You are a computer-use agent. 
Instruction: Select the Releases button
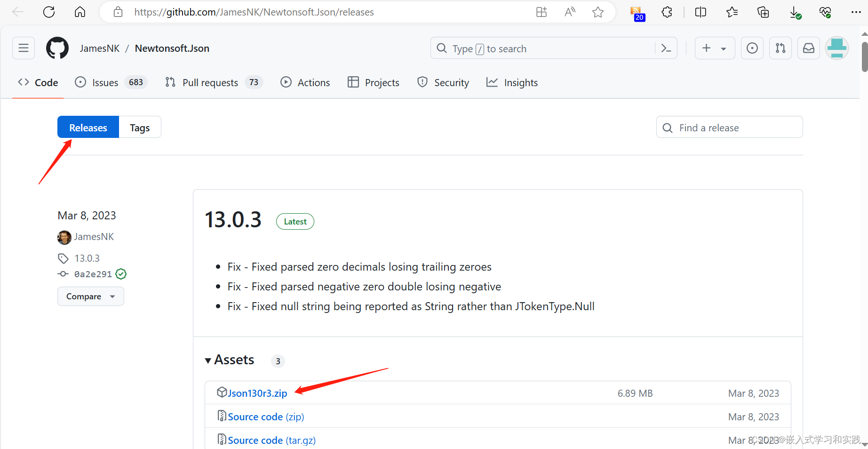[88, 127]
